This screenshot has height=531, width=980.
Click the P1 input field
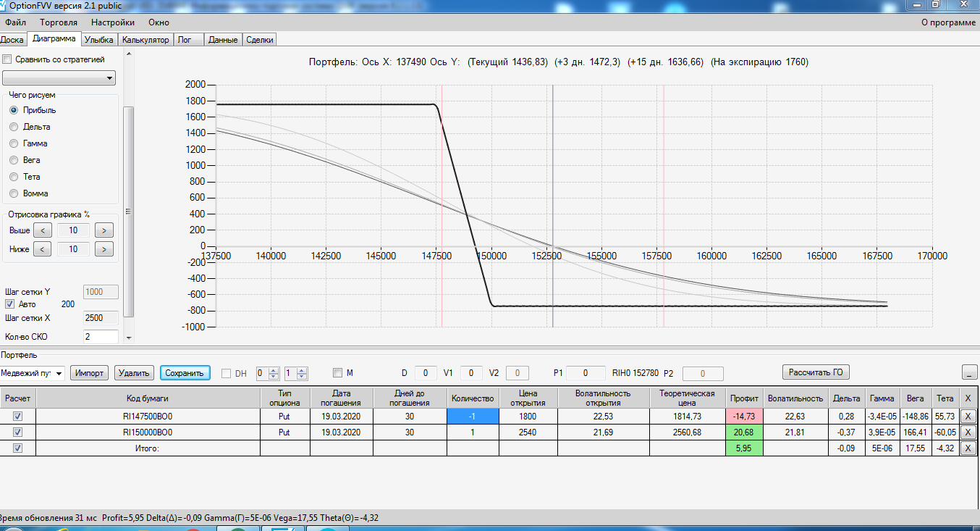(586, 373)
